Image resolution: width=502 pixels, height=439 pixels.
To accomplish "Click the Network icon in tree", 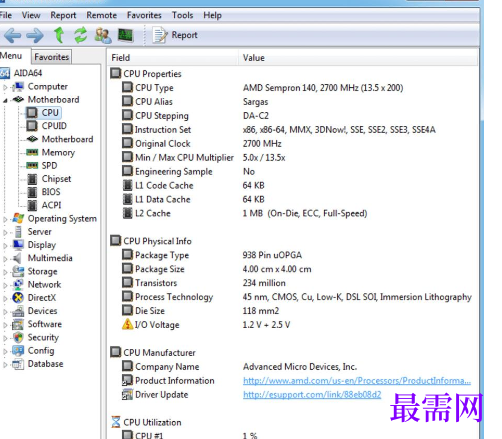I will pyautogui.click(x=18, y=284).
